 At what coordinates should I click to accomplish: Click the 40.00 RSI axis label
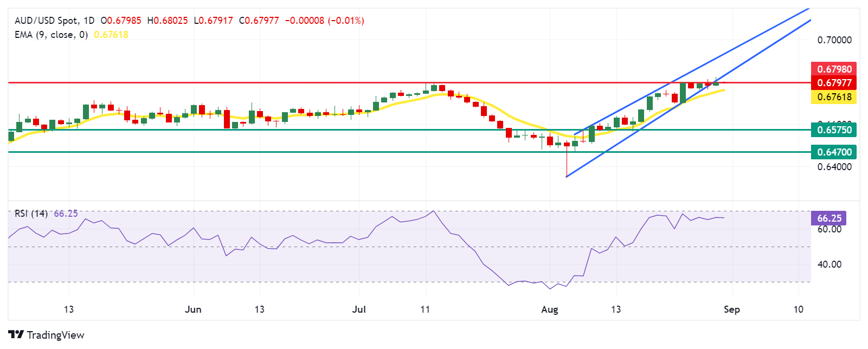[x=829, y=264]
